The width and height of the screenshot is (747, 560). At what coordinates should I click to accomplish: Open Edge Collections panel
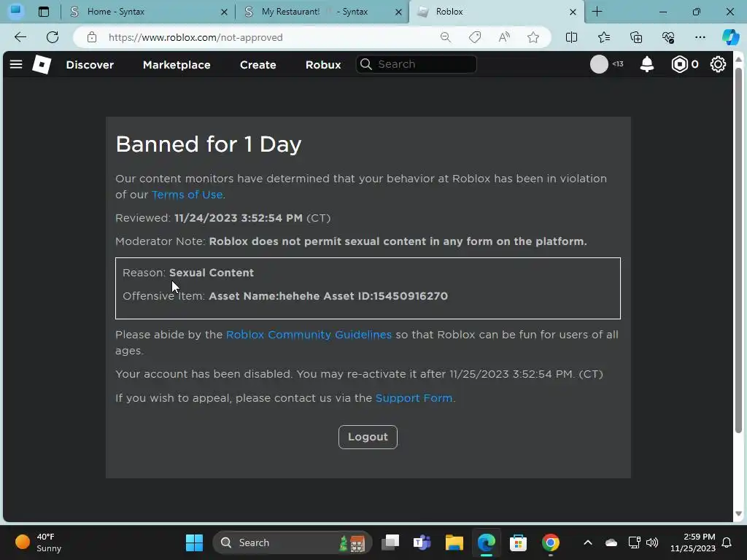pyautogui.click(x=636, y=37)
